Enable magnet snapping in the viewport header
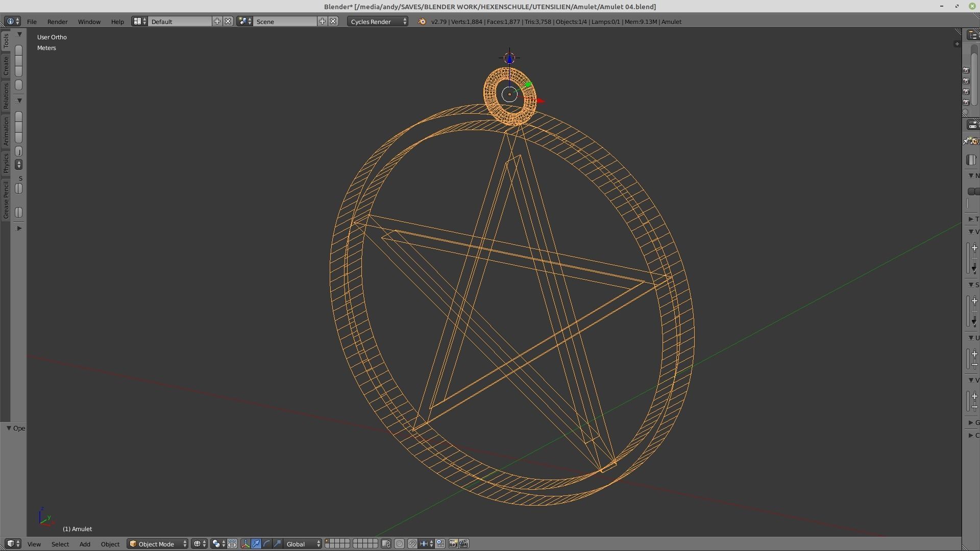Viewport: 980px width, 551px height. point(412,543)
